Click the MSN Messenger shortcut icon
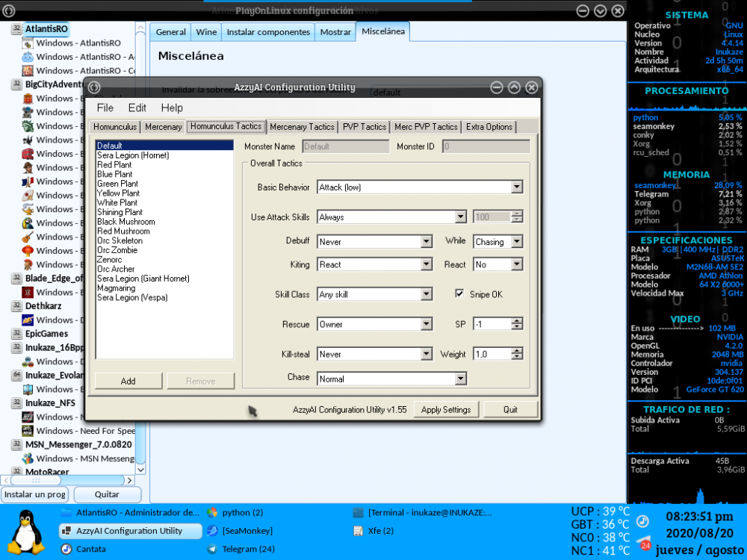 point(28,458)
